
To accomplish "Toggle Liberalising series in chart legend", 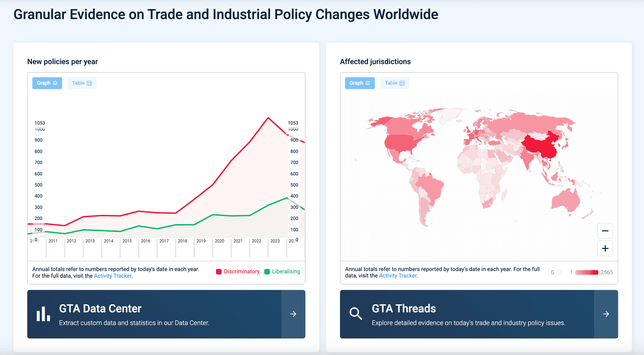I will click(x=282, y=271).
